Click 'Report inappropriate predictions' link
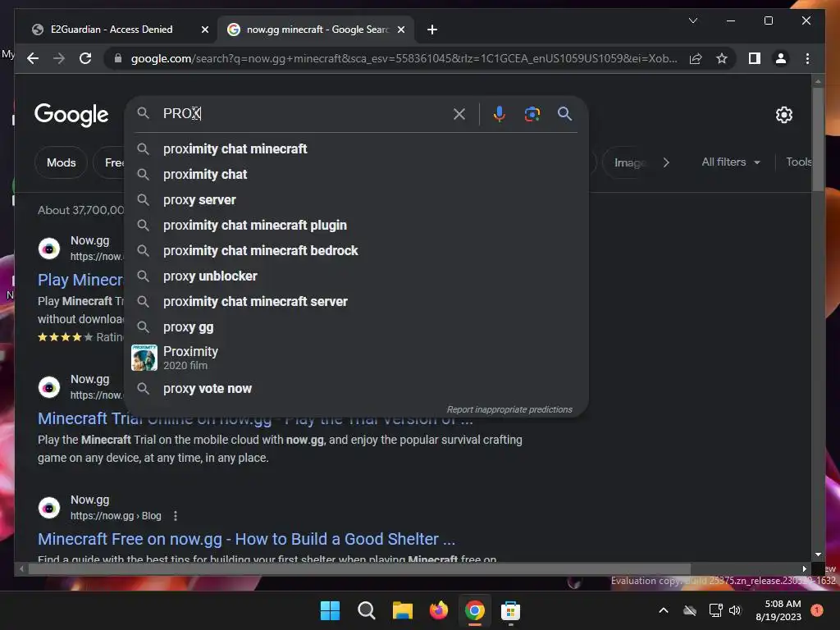Image resolution: width=840 pixels, height=630 pixels. (x=509, y=409)
